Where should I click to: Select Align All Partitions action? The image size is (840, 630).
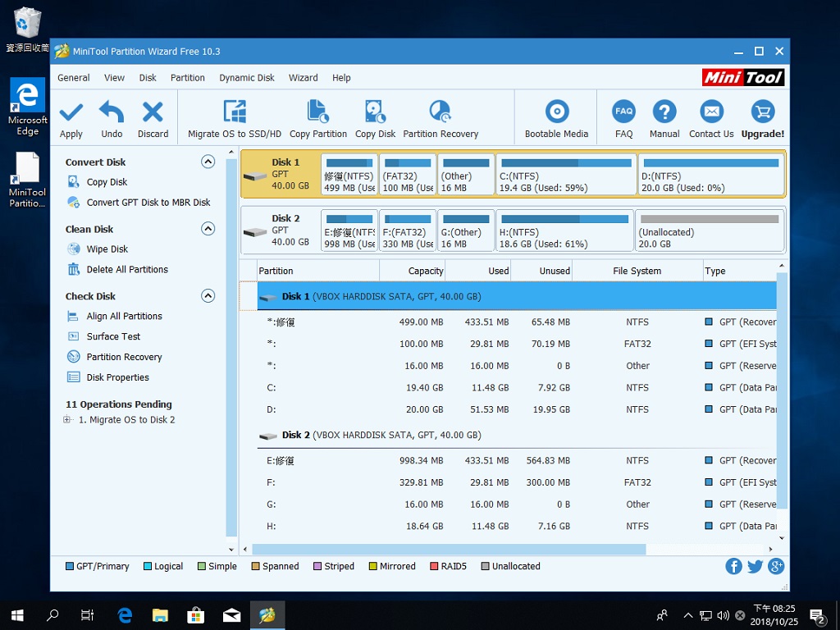point(125,316)
